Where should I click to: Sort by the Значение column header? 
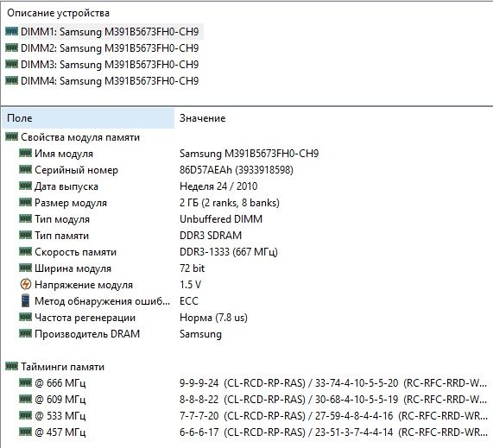click(x=203, y=118)
